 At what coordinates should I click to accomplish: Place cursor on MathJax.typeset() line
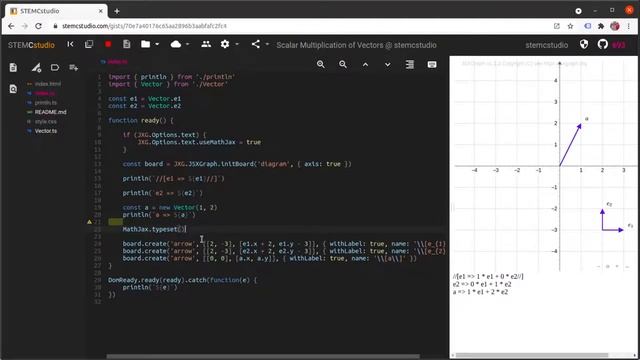click(154, 229)
